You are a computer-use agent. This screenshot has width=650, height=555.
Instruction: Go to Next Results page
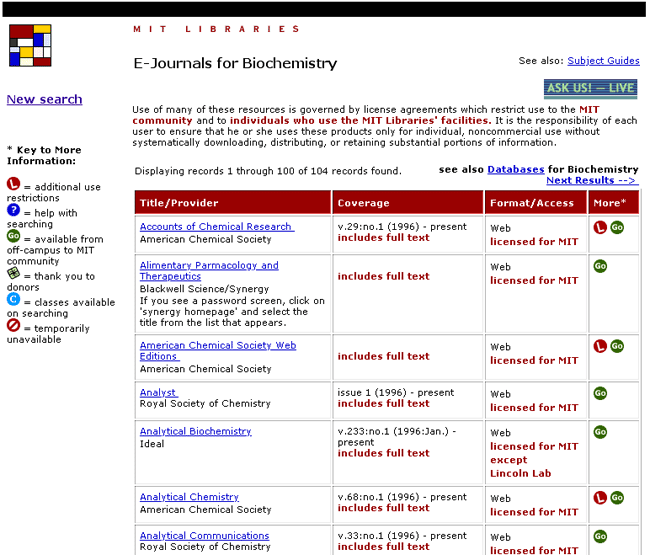[591, 181]
